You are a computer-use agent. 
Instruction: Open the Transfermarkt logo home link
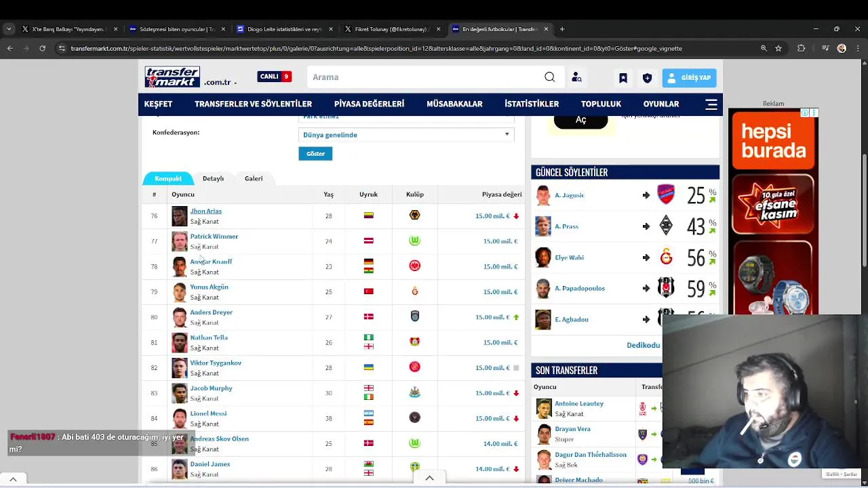coord(172,77)
